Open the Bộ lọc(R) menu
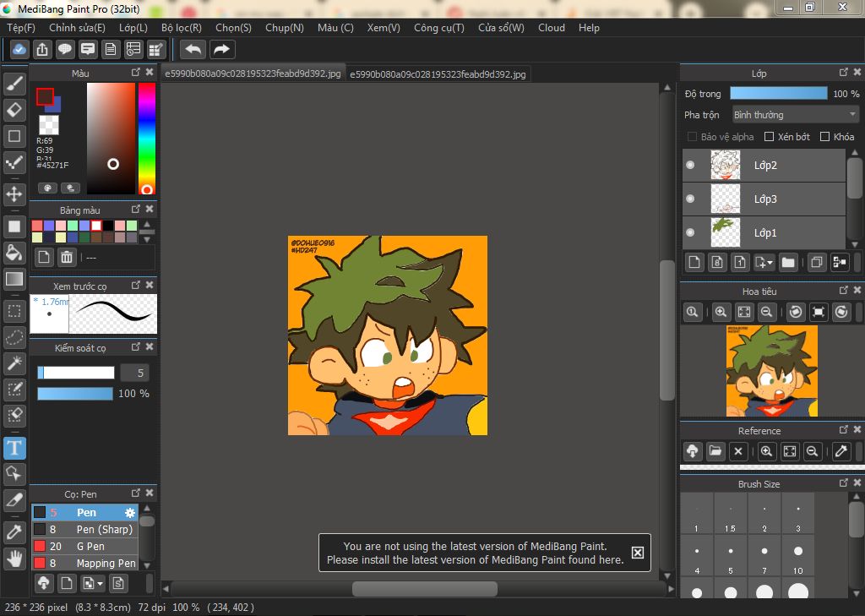This screenshot has height=616, width=865. pyautogui.click(x=182, y=28)
